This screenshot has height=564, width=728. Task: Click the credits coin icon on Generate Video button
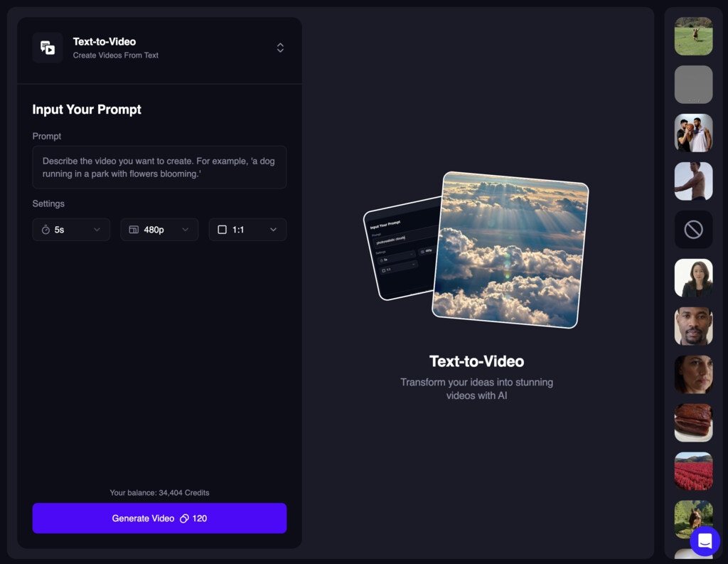[183, 518]
